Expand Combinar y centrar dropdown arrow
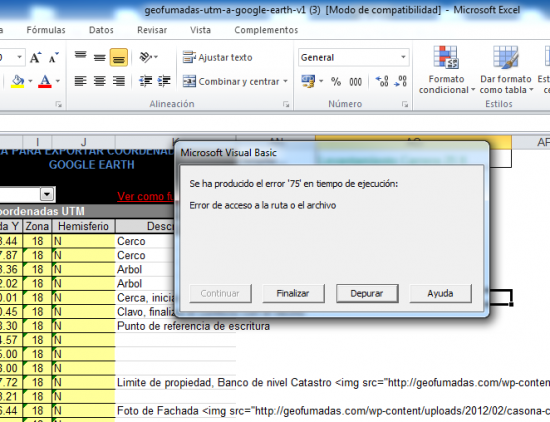This screenshot has width=550, height=422. coord(286,81)
